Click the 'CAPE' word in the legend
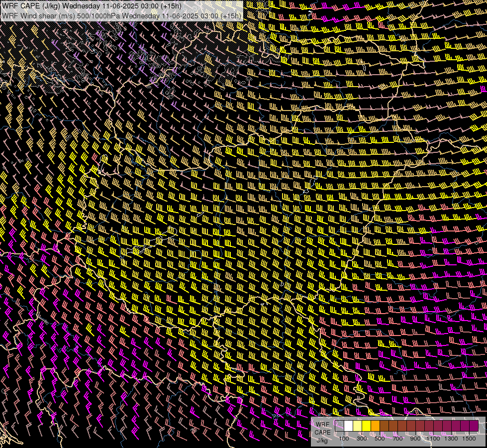This screenshot has width=487, height=448. click(x=322, y=433)
